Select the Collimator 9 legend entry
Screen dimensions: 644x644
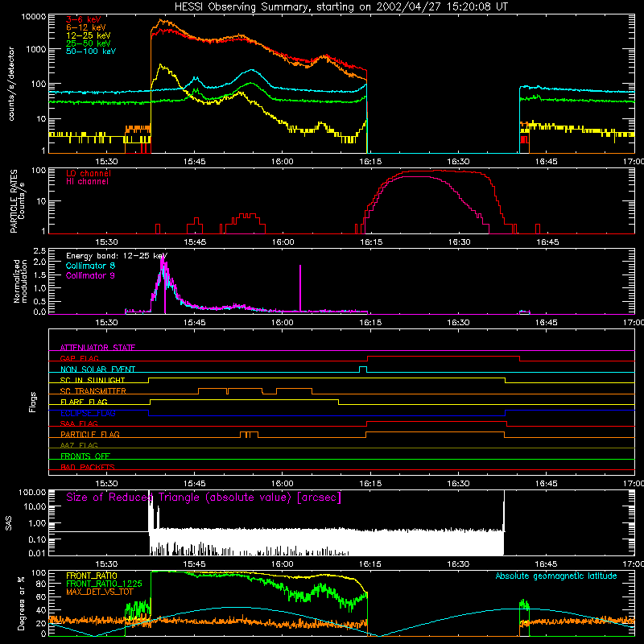coord(90,275)
